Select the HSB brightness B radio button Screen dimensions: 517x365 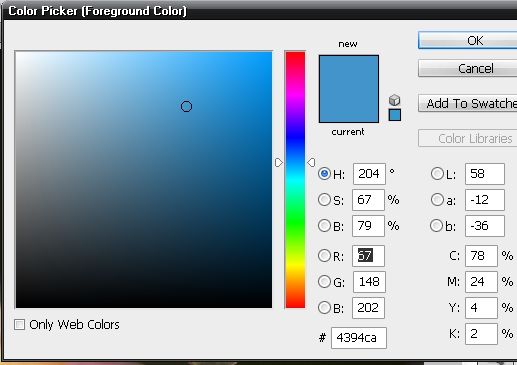pos(324,226)
